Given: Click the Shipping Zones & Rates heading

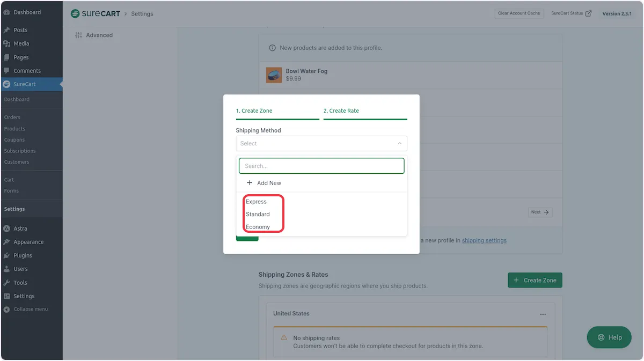Looking at the screenshot, I should (293, 275).
